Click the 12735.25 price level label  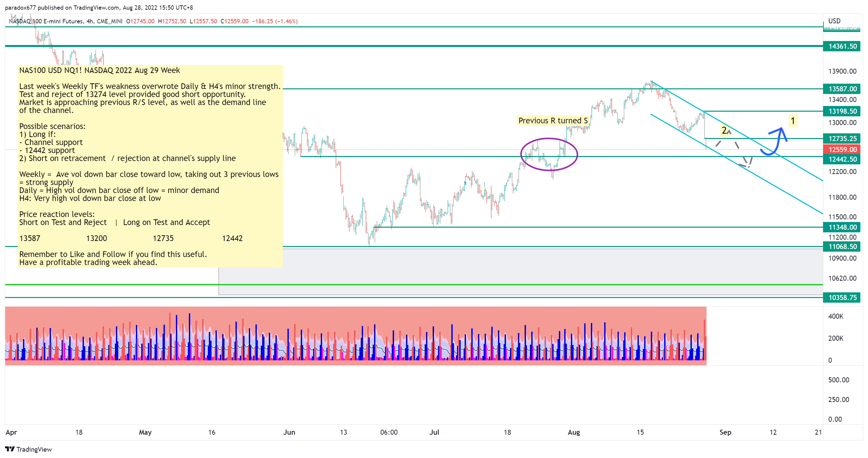point(842,139)
